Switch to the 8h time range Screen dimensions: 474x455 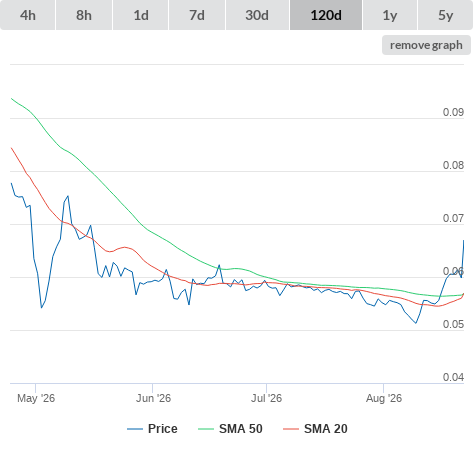pyautogui.click(x=84, y=15)
